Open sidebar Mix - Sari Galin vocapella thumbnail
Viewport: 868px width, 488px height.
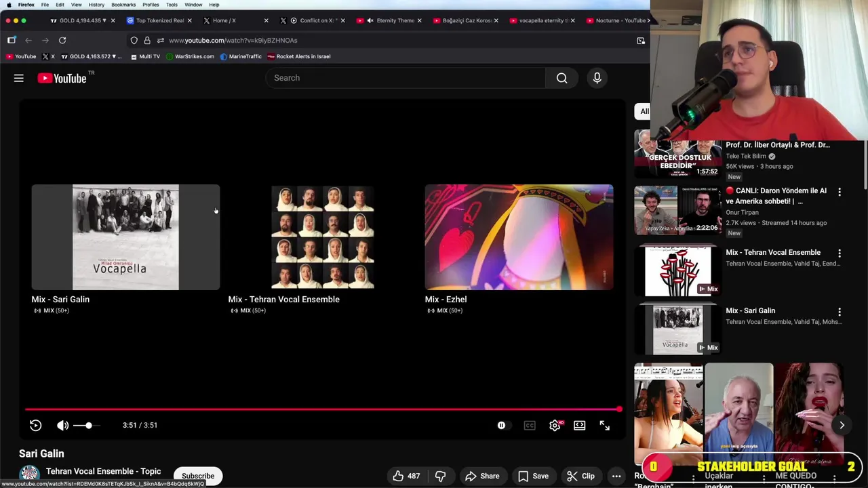677,330
